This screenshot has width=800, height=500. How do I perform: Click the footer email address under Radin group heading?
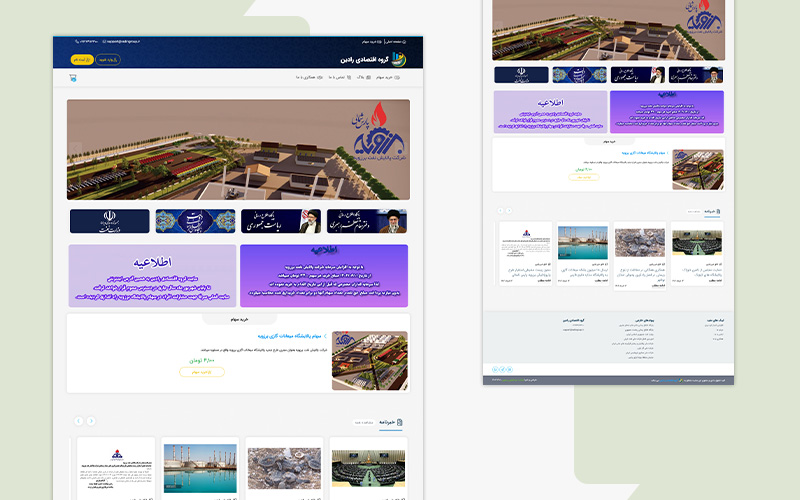coord(573,330)
